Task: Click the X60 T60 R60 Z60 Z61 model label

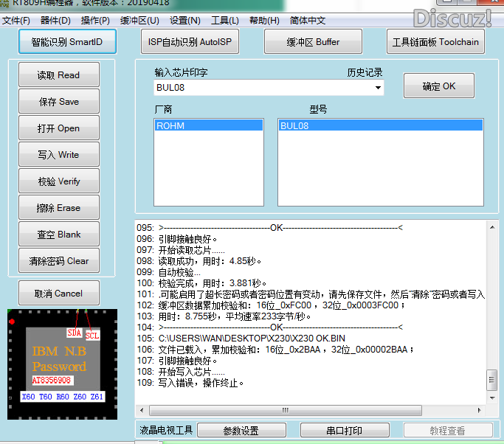Action: click(x=63, y=397)
